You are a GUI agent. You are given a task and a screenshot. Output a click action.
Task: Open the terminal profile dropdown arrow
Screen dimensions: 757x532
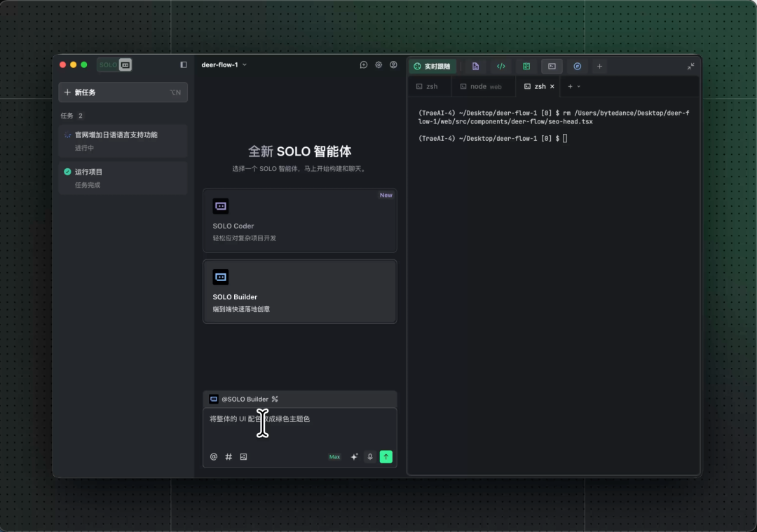coord(579,86)
